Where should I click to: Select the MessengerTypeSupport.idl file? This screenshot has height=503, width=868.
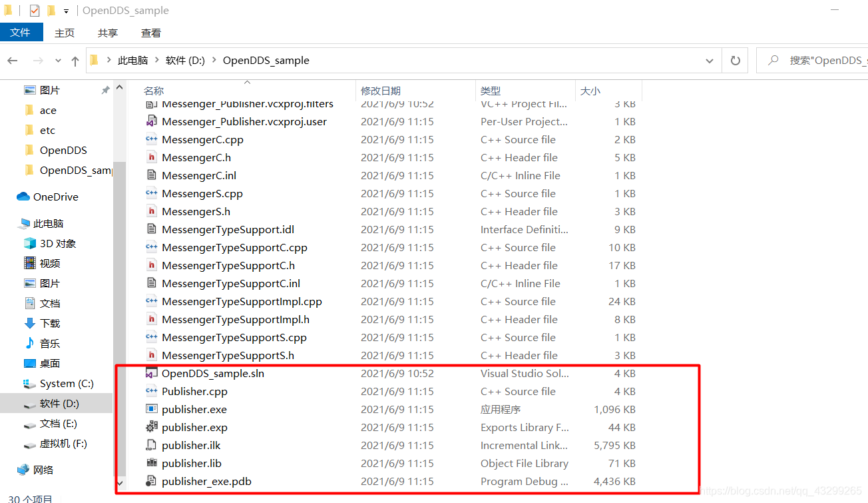point(228,230)
